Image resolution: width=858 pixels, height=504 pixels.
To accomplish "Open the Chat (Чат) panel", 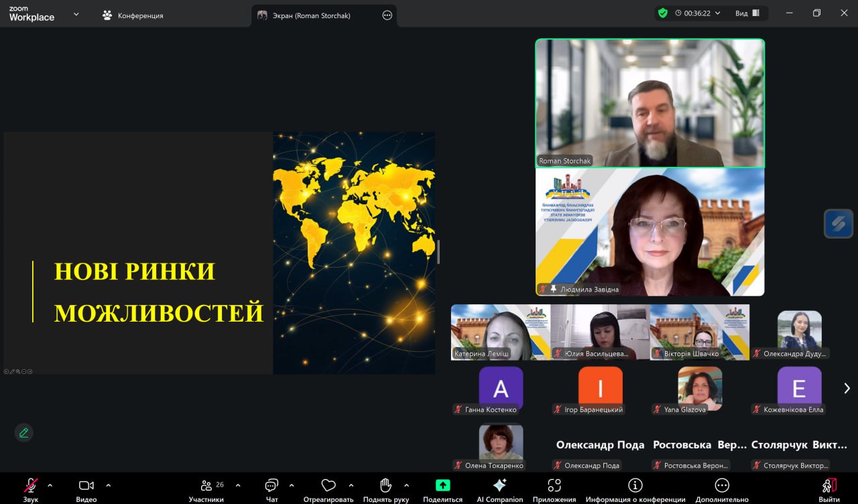I will click(271, 486).
